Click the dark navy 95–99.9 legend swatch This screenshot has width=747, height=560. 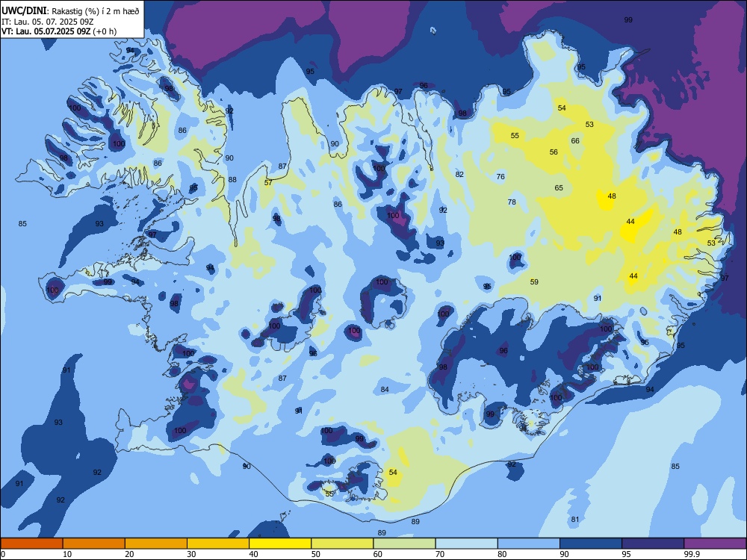(x=653, y=544)
